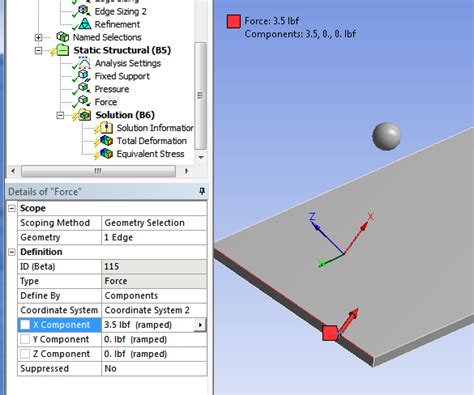Select Solution (B6) tree item
The height and width of the screenshot is (395, 474).
(x=125, y=115)
